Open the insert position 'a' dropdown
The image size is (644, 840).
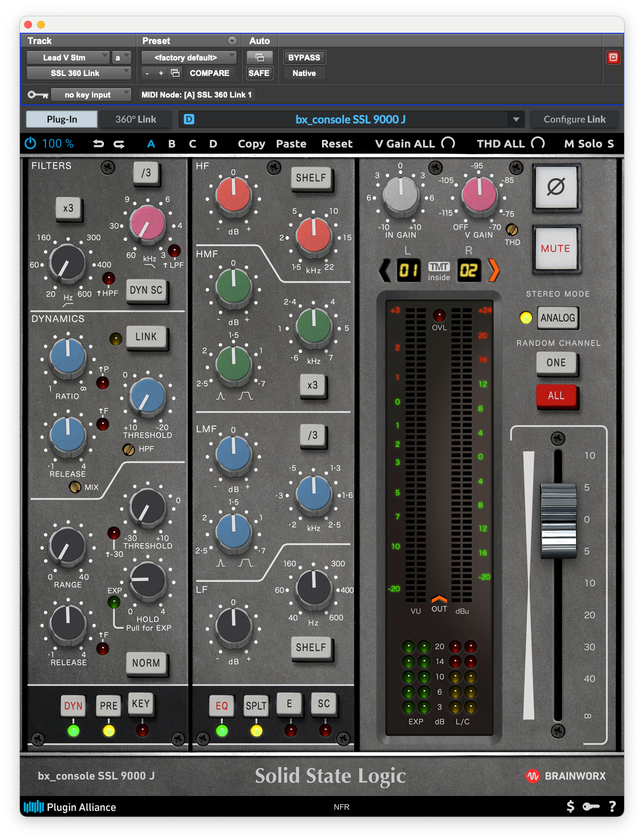(x=121, y=57)
